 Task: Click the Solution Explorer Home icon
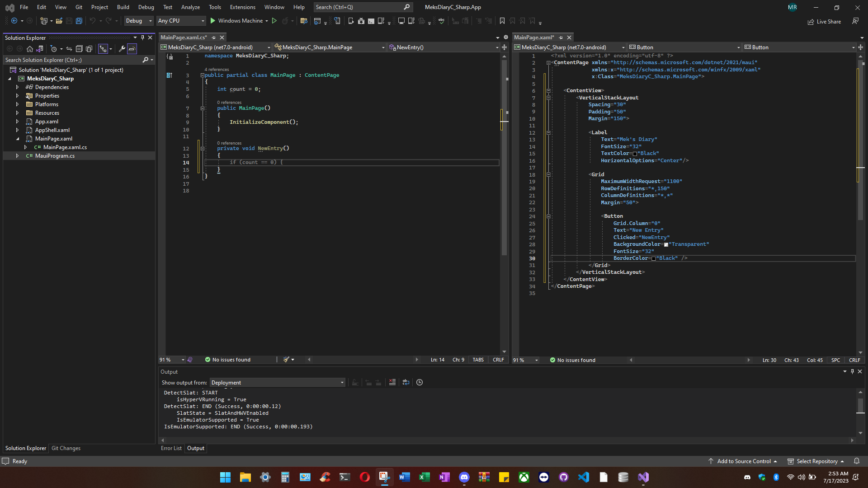point(30,49)
